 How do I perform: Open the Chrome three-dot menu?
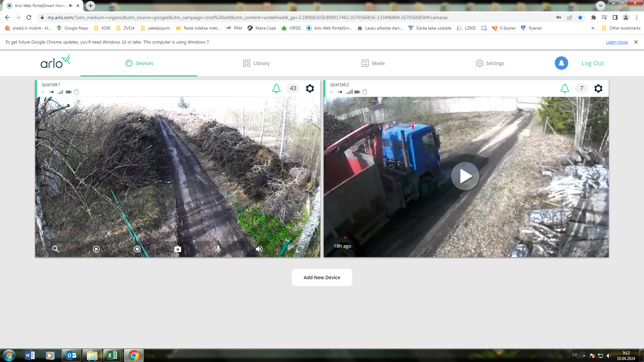[637, 17]
